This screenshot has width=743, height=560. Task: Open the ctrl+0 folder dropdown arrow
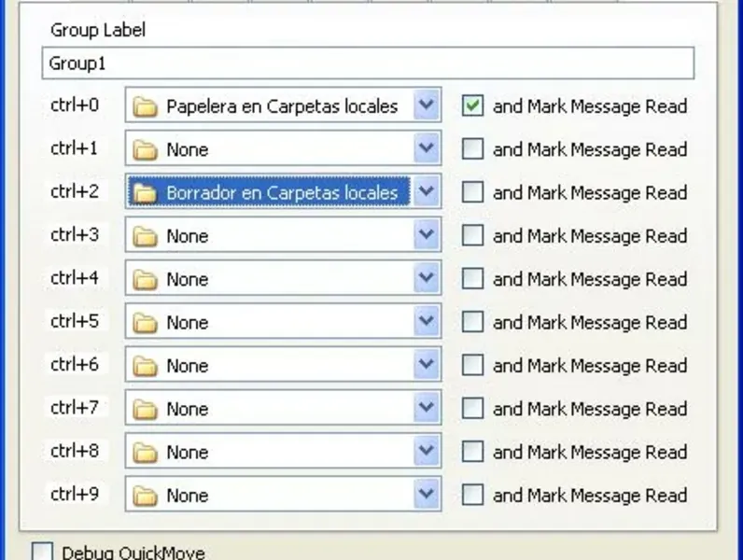click(427, 106)
